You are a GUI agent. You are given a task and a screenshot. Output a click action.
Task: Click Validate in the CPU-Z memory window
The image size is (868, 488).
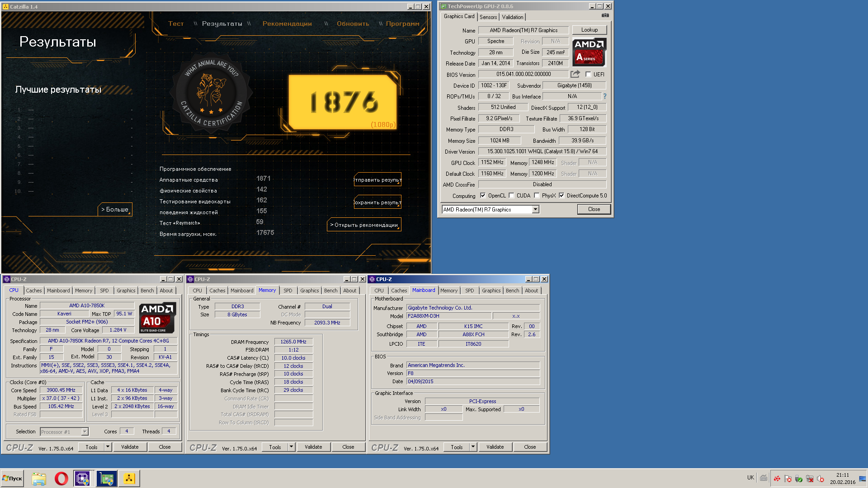(313, 447)
